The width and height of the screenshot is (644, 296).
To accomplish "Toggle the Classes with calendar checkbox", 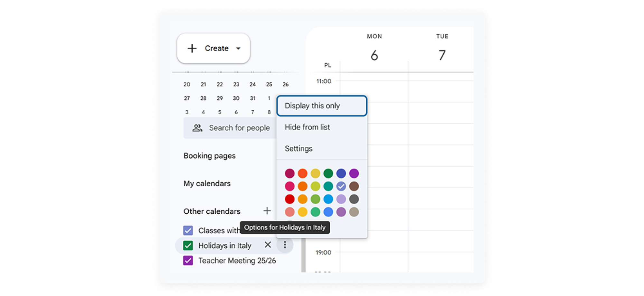I will pyautogui.click(x=188, y=230).
